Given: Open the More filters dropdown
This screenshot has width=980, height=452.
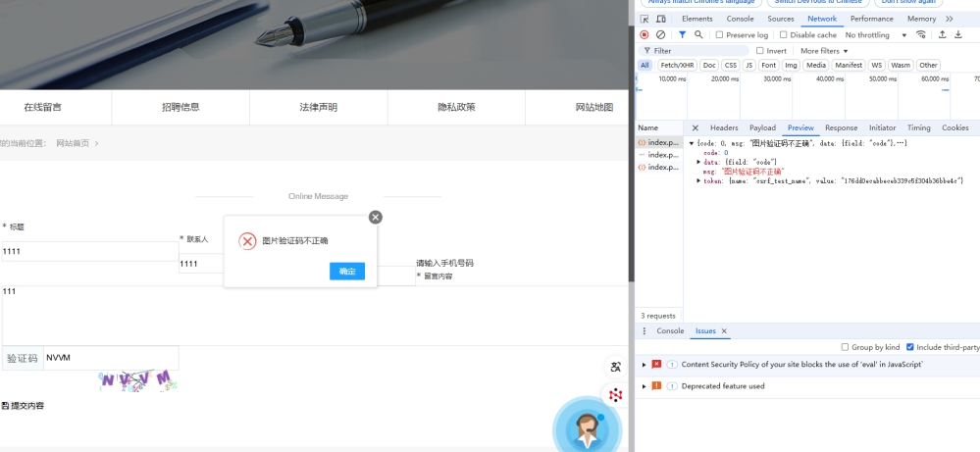Looking at the screenshot, I should (824, 51).
